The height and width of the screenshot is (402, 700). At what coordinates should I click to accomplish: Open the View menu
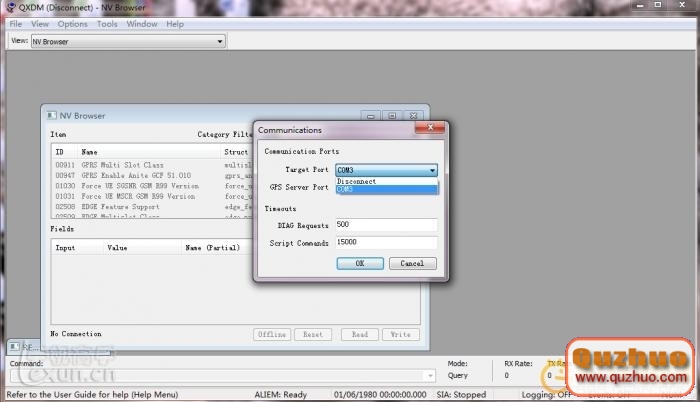point(40,24)
